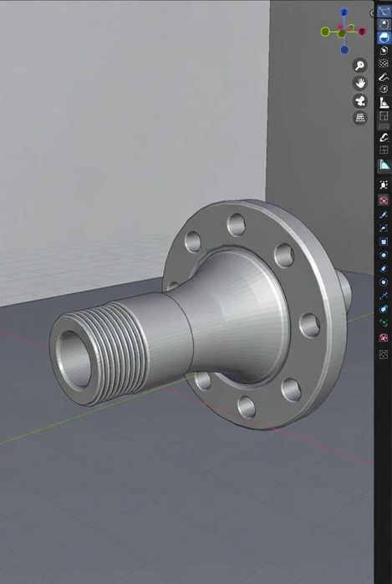The width and height of the screenshot is (392, 584).
Task: Open the tilted blue oval properties tab
Action: (384, 268)
